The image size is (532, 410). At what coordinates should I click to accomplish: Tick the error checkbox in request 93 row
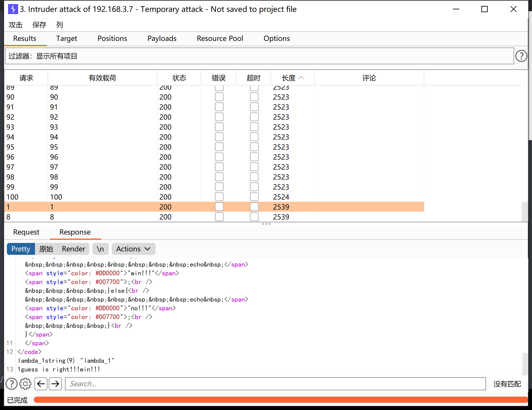219,127
